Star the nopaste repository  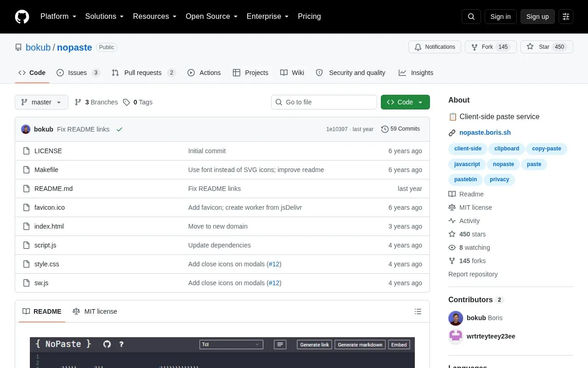pyautogui.click(x=547, y=47)
